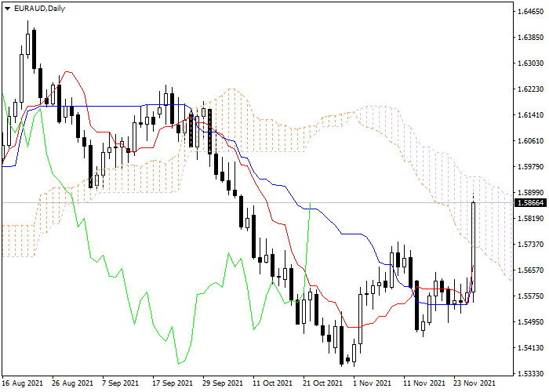Click the 1.62230 price axis value

tap(530, 89)
